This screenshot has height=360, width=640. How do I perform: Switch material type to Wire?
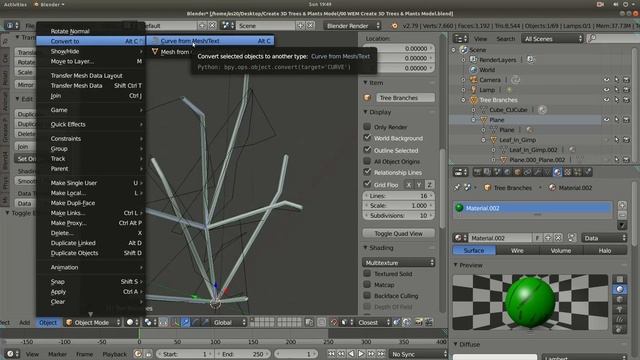[x=518, y=250]
